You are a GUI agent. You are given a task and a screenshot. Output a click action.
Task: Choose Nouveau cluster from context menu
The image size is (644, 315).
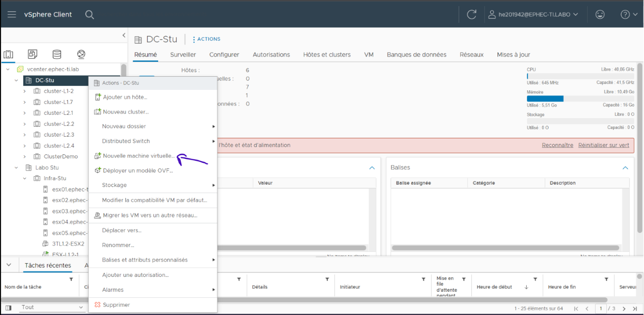point(153,112)
